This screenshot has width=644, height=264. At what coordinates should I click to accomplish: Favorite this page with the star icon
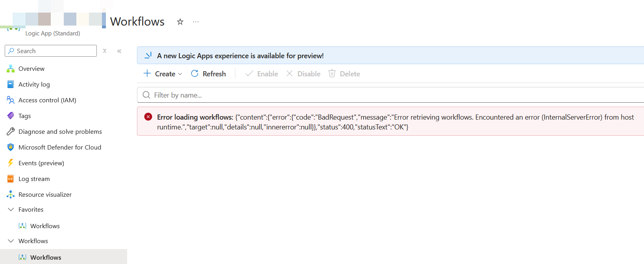pos(180,22)
